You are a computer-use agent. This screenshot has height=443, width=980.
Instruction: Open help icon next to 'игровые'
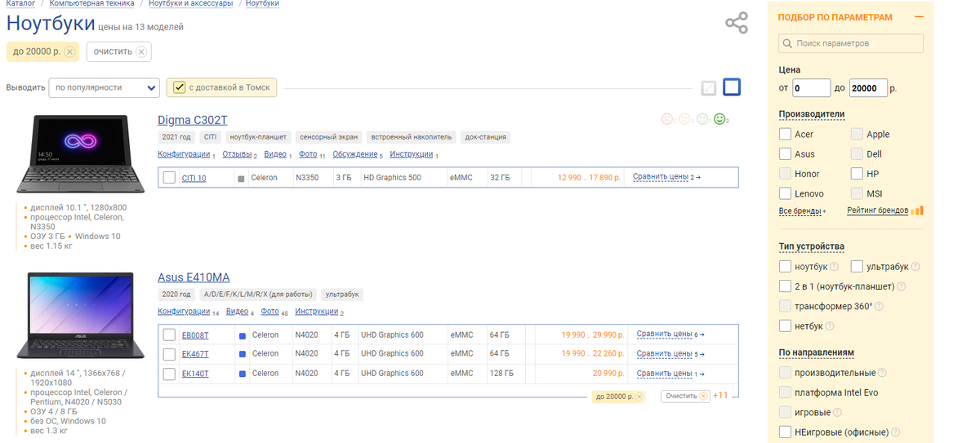tap(838, 413)
